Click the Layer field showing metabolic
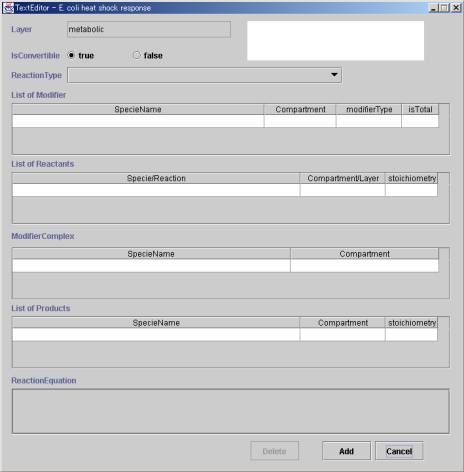Viewport: 464px width, 472px height. coord(149,29)
